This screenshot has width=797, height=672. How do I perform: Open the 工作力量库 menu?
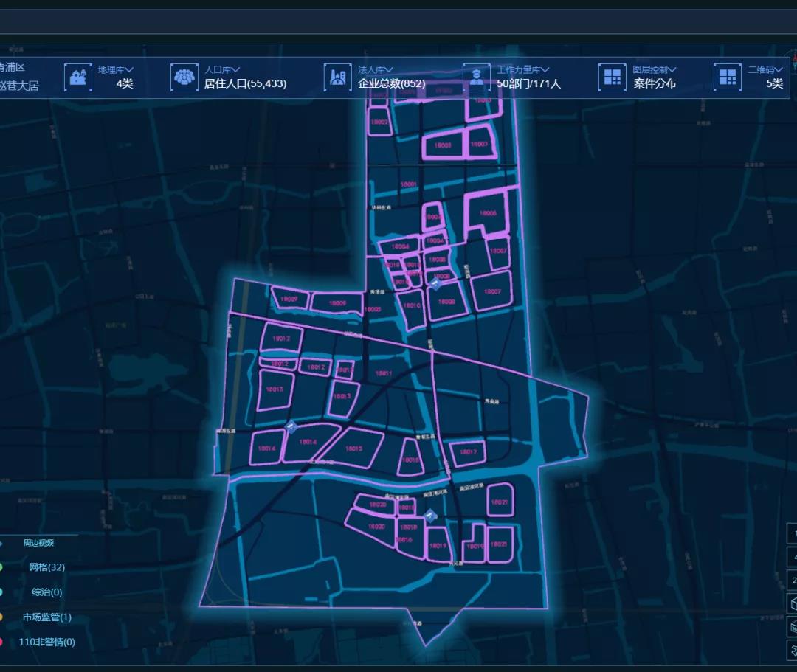[x=522, y=69]
